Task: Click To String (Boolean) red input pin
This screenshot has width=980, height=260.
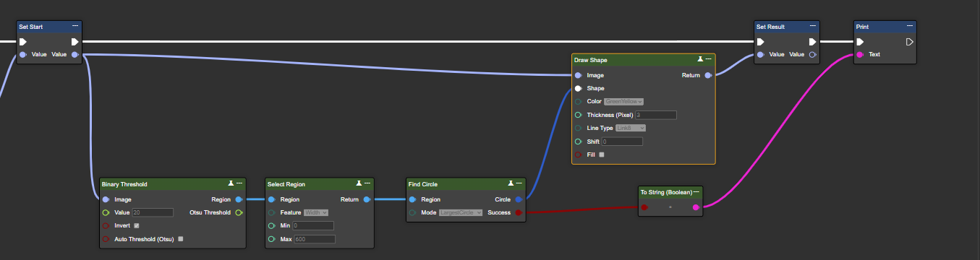Action: tap(644, 207)
